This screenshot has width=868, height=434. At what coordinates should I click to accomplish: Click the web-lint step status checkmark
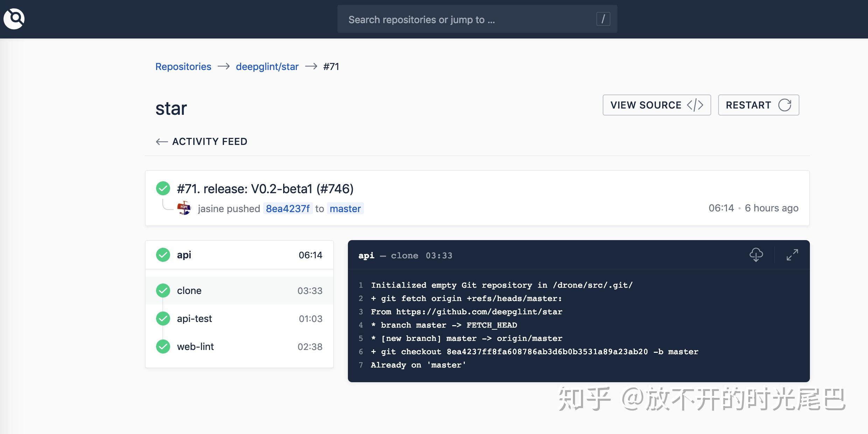pos(163,346)
